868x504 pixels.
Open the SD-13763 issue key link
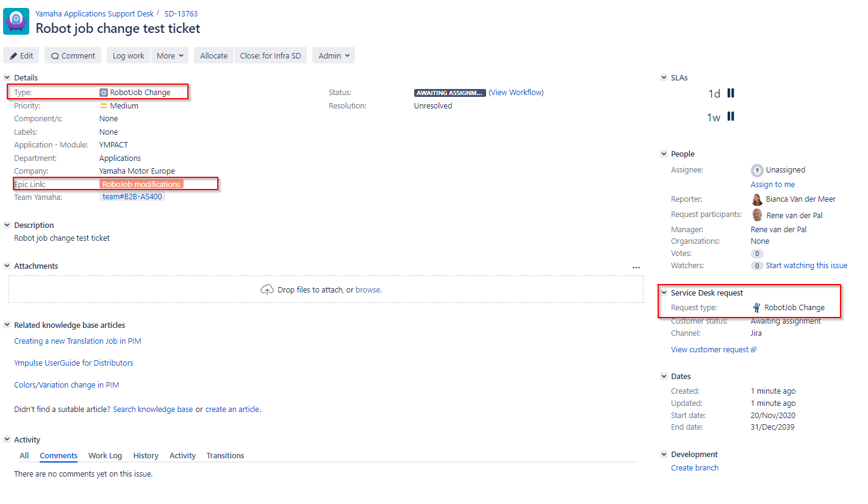pyautogui.click(x=181, y=13)
